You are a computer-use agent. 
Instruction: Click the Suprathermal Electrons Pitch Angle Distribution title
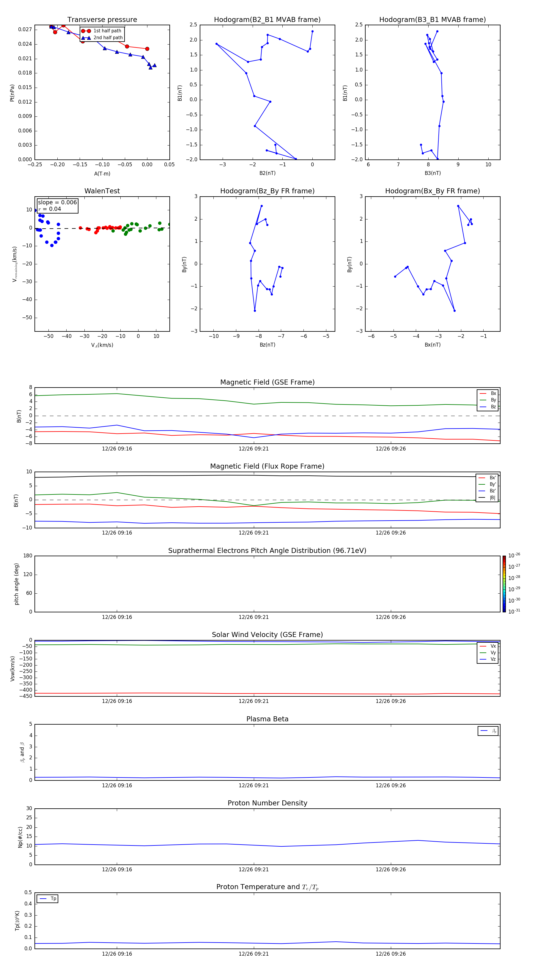pos(267,551)
